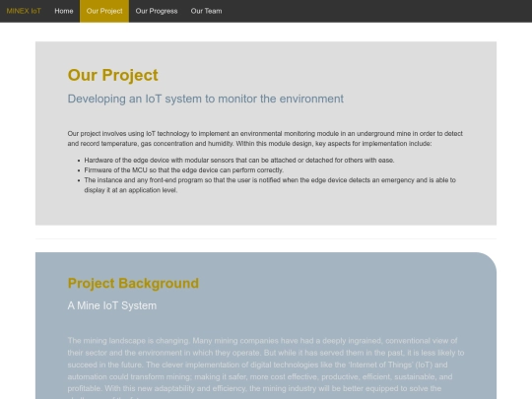Click the 'Our Project' main heading
Screen dimensions: 532x399
point(112,75)
